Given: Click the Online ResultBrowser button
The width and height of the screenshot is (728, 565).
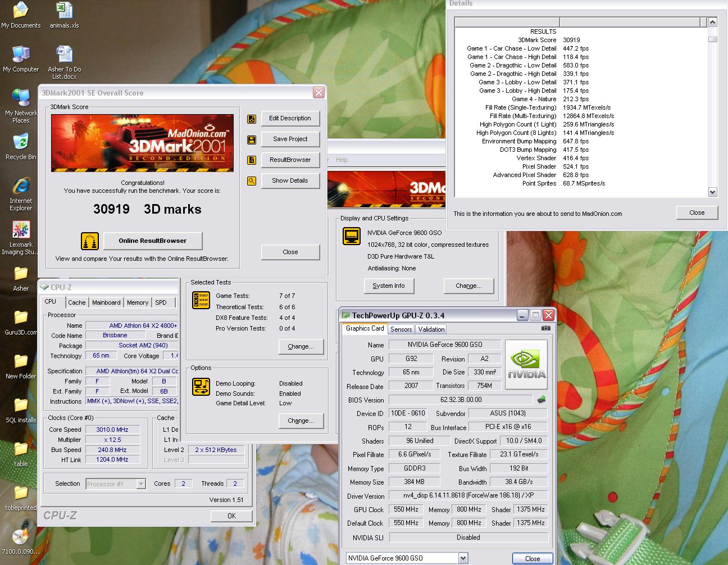Looking at the screenshot, I should tap(153, 241).
